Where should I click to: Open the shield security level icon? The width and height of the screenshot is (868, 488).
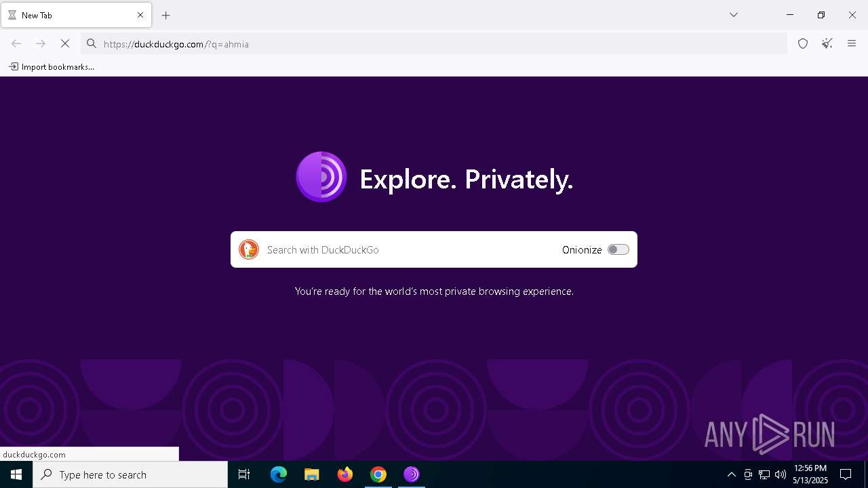point(803,44)
